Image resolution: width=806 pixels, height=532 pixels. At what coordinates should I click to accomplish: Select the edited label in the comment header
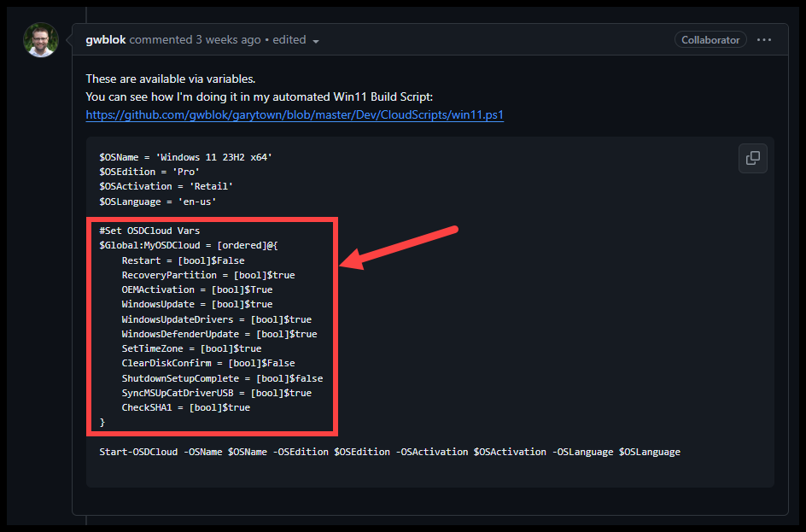pyautogui.click(x=289, y=39)
